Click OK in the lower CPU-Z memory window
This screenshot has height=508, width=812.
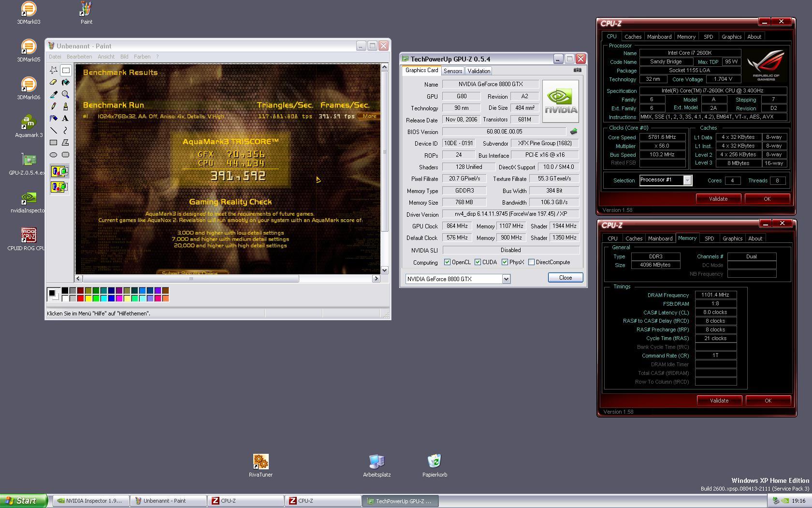[768, 401]
